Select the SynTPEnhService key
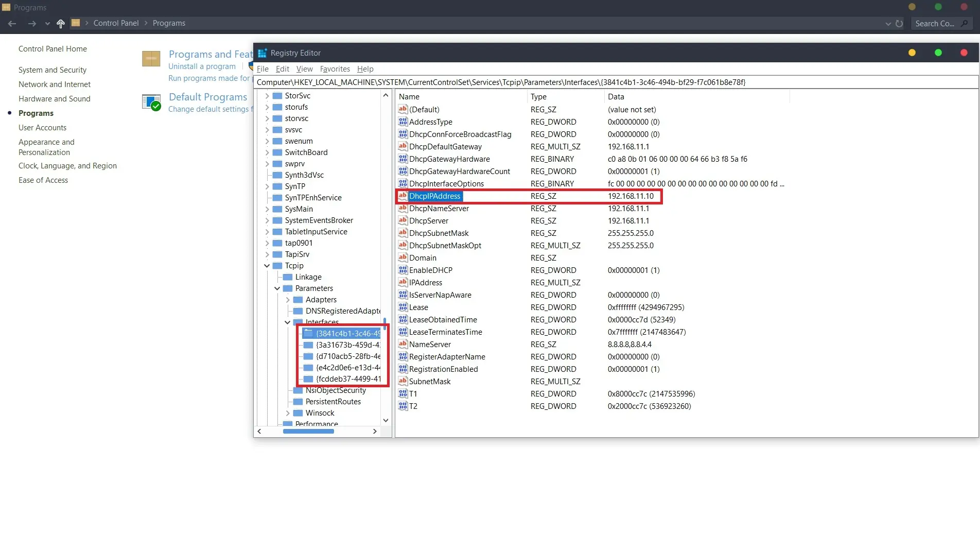This screenshot has width=980, height=550. (x=313, y=198)
